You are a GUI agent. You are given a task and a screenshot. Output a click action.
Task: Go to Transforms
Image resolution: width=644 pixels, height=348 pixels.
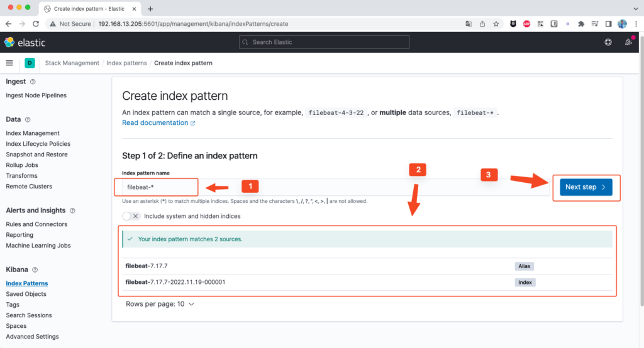coord(21,176)
